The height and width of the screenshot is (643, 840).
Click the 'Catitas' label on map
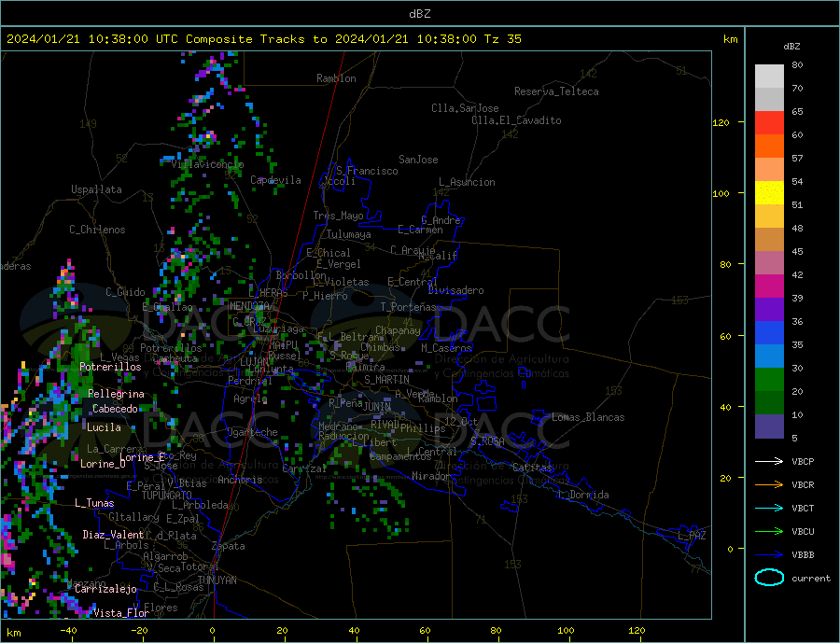533,468
